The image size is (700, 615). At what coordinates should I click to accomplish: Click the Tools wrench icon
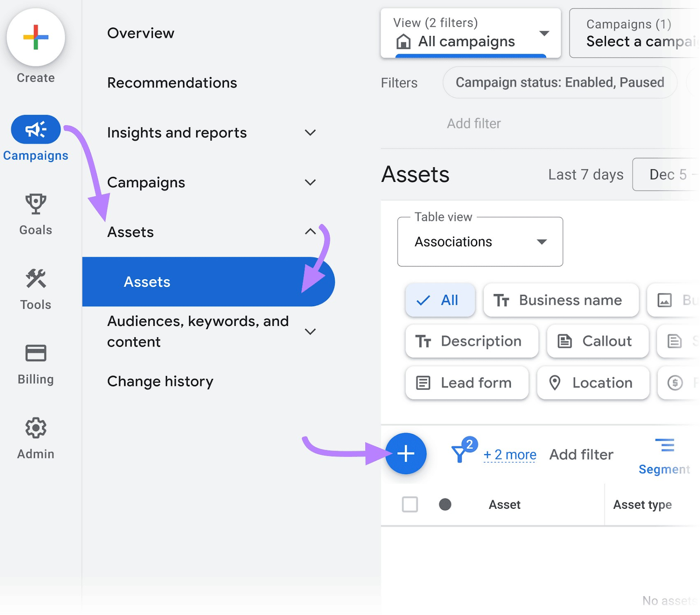(35, 277)
